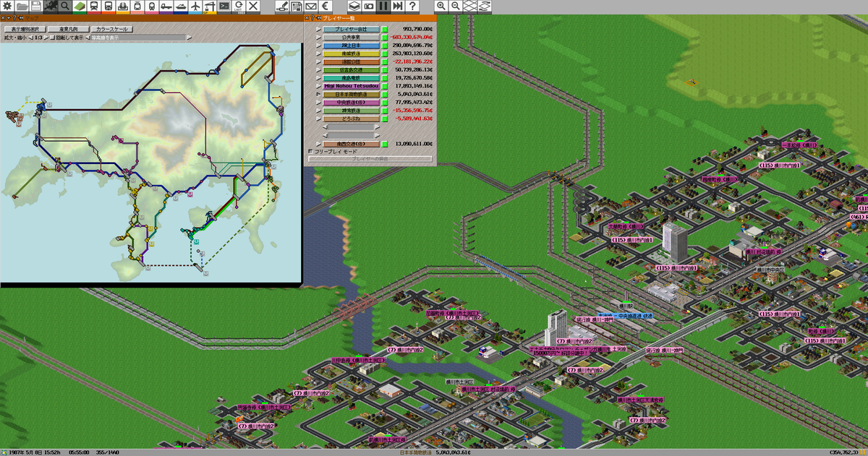
Task: Open the 公共事業 player button
Action: coord(351,38)
